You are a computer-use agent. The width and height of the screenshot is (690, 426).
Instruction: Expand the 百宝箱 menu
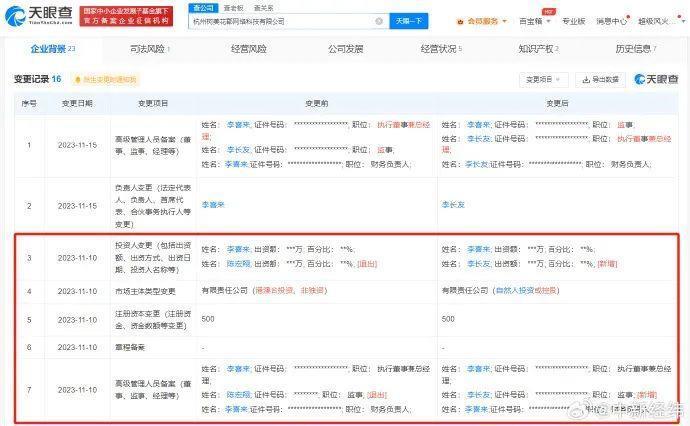pos(535,21)
